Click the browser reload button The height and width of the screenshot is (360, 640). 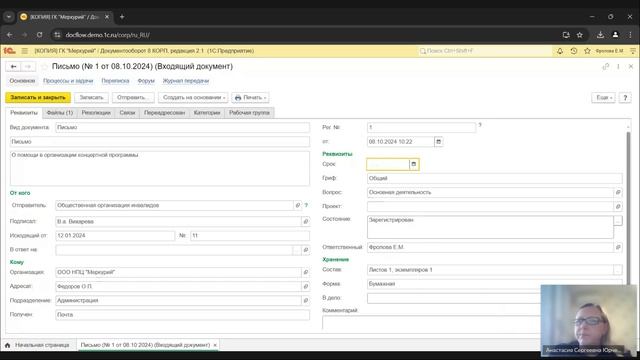(x=39, y=35)
